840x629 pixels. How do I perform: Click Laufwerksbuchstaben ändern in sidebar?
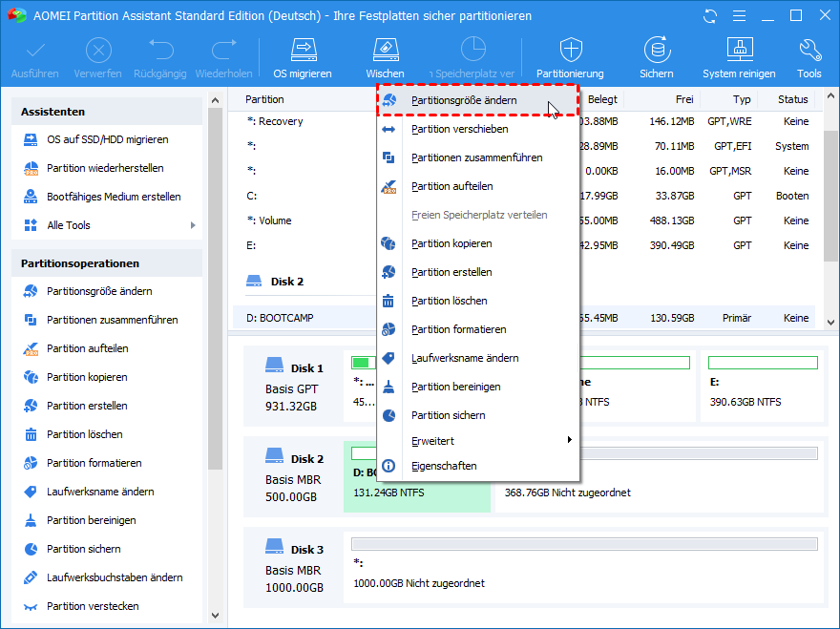point(115,577)
